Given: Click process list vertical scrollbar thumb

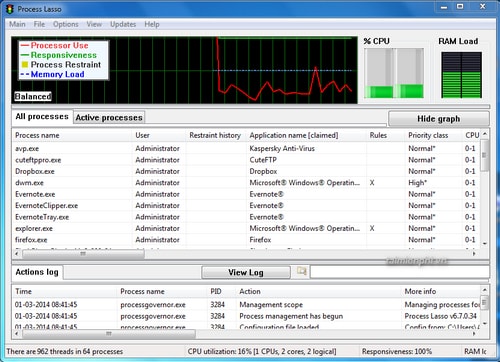Looking at the screenshot, I should (485, 155).
